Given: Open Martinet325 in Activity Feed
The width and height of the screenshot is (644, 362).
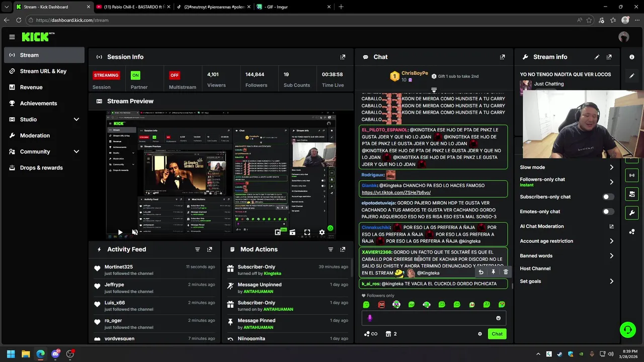Looking at the screenshot, I should point(119,267).
